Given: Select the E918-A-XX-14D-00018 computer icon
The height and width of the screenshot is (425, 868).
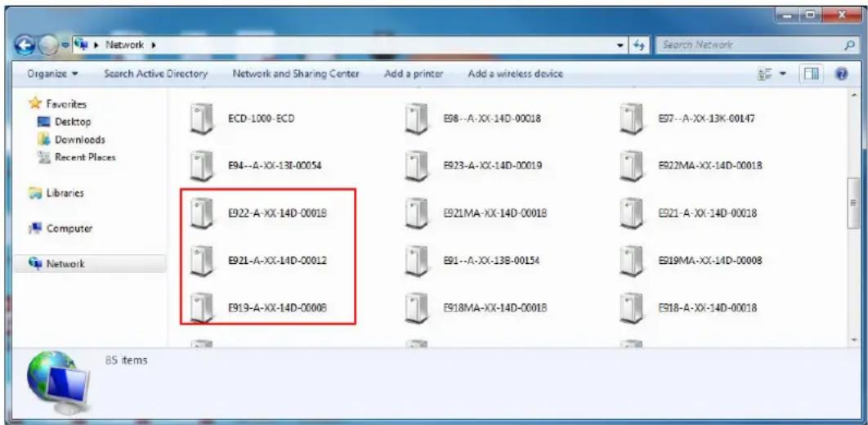Looking at the screenshot, I should point(631,307).
